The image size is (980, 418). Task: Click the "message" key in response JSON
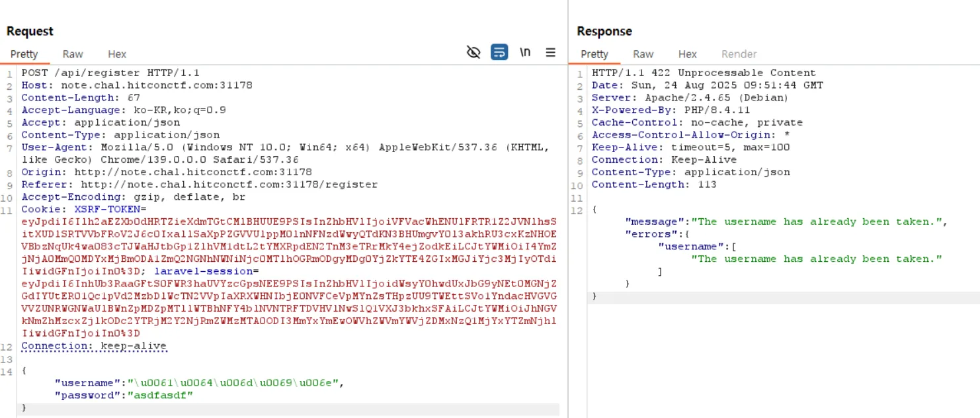pos(653,222)
